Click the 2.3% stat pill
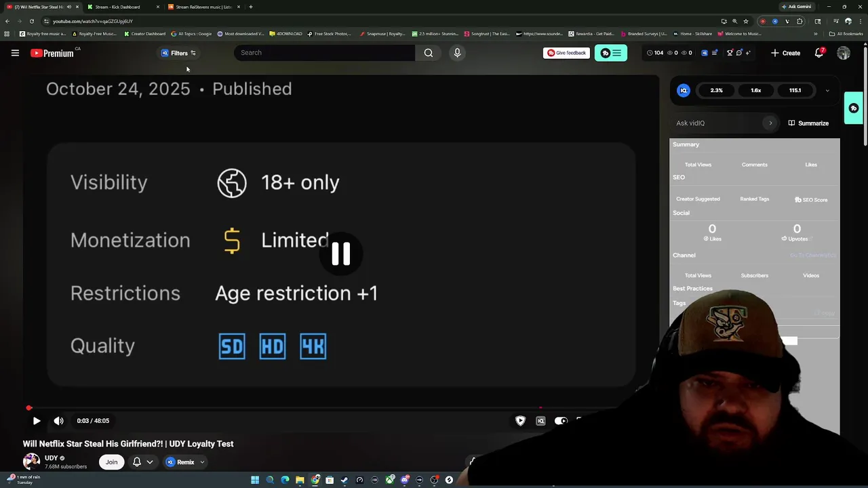The width and height of the screenshot is (868, 488). tap(717, 90)
